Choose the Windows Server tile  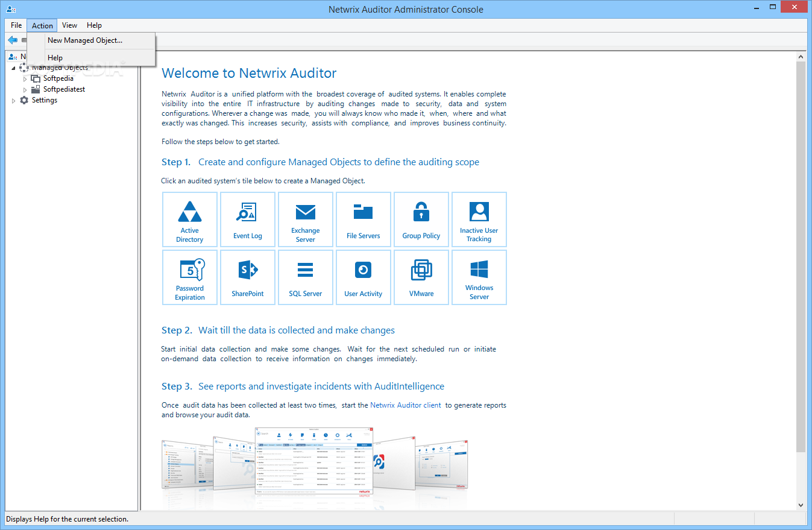tap(479, 277)
